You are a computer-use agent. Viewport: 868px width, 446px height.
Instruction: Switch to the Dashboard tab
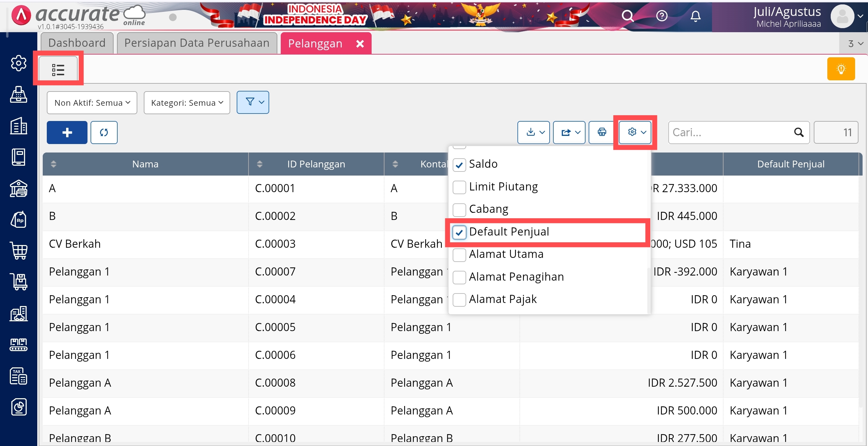[77, 43]
